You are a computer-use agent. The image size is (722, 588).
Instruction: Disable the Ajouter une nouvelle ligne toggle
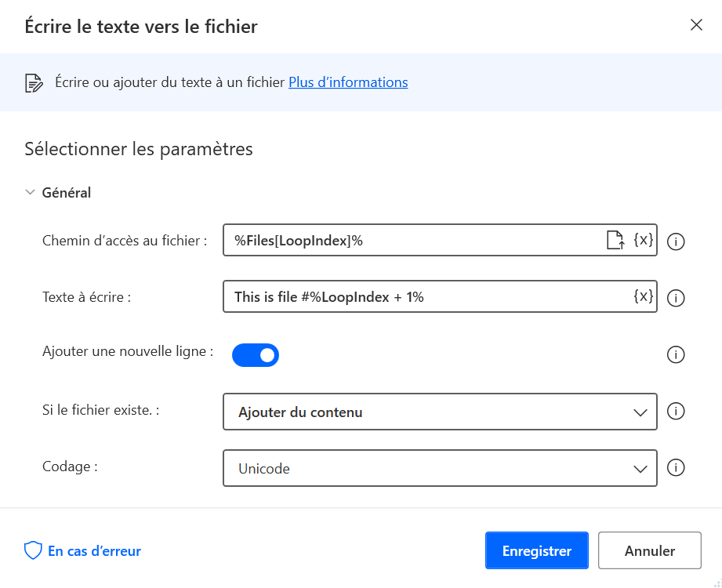(x=255, y=354)
